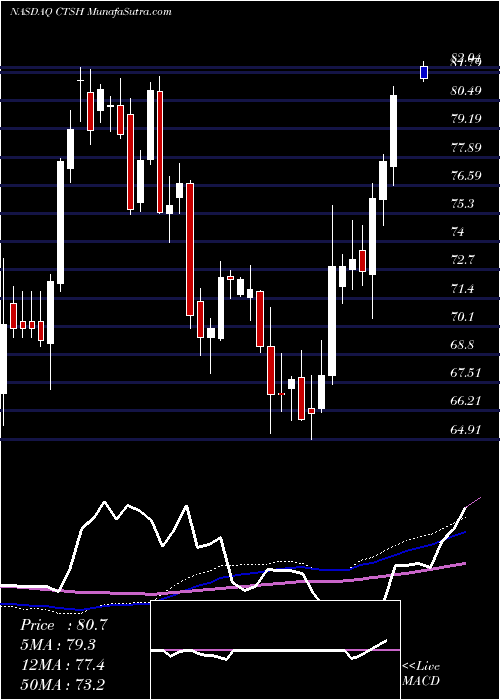Click the NASDAQ CTSH MunafaSutra.com title
This screenshot has height=700, width=500.
pyautogui.click(x=91, y=12)
